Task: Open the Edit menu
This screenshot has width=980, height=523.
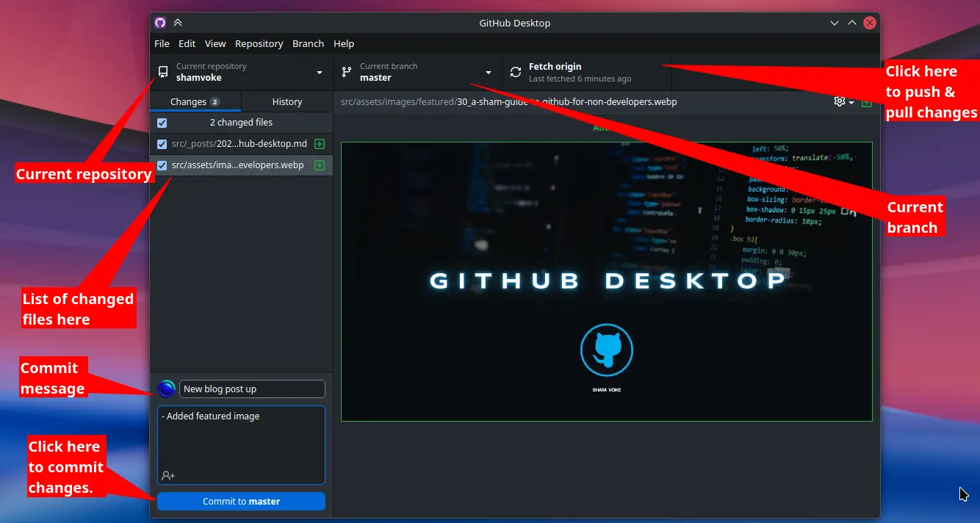Action: (x=187, y=43)
